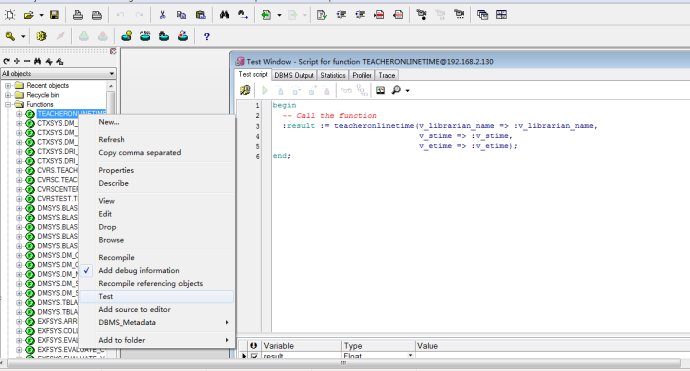
Task: Expand the Recycle bin folder
Action: 8,95
